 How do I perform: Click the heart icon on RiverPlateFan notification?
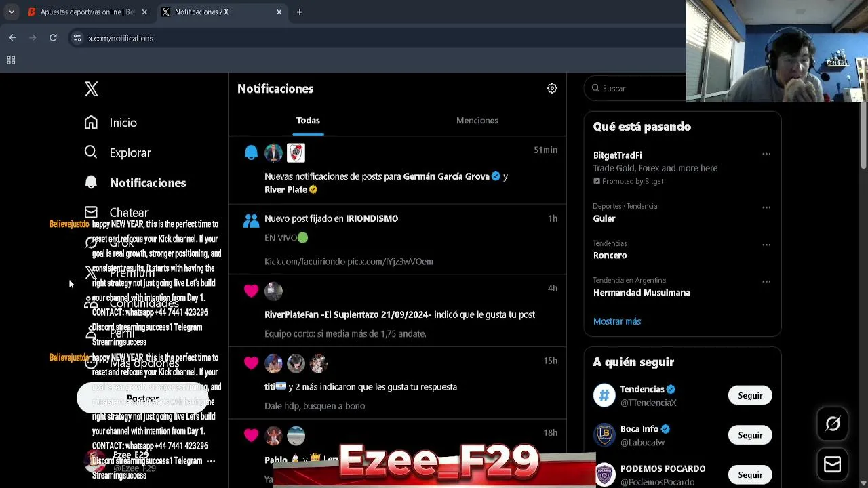tap(251, 290)
